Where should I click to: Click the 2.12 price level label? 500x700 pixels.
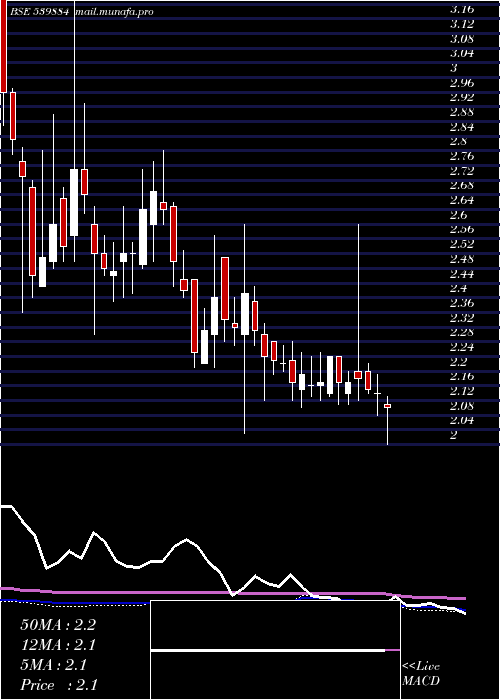pyautogui.click(x=461, y=391)
